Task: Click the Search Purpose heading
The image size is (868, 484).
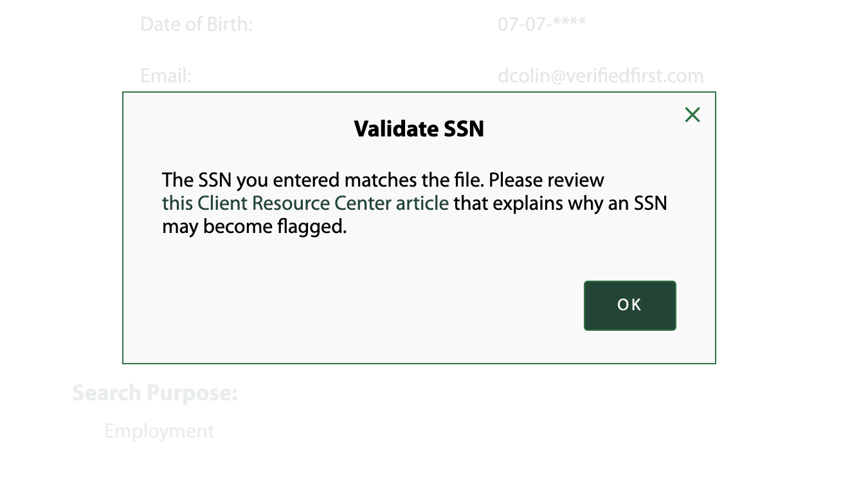Action: point(155,393)
